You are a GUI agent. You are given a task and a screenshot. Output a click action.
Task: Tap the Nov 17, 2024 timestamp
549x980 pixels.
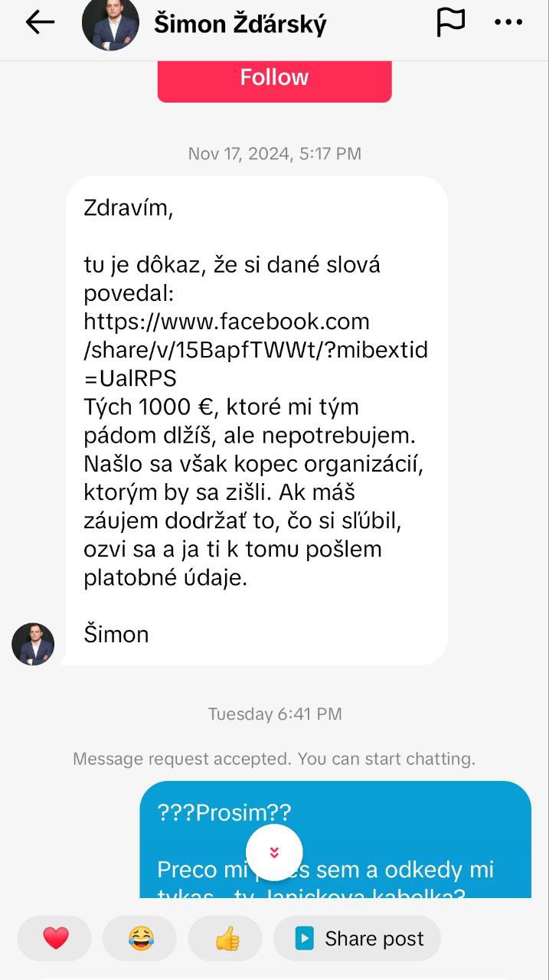(274, 153)
